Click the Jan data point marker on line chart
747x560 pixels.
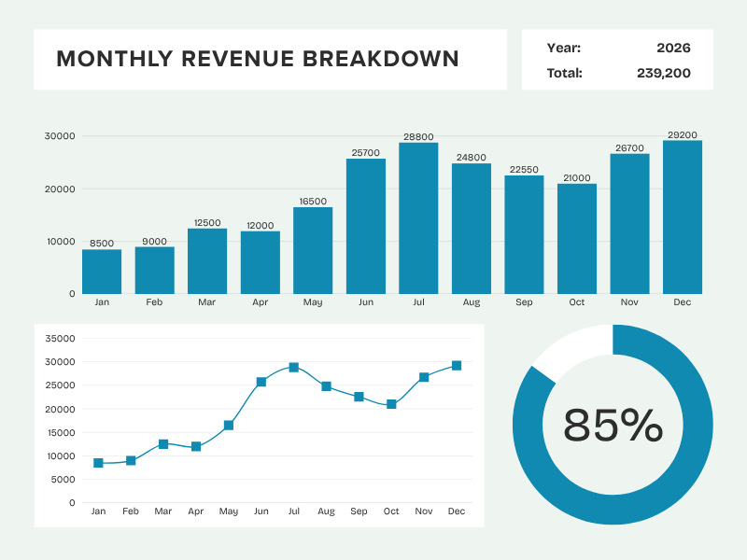(98, 463)
